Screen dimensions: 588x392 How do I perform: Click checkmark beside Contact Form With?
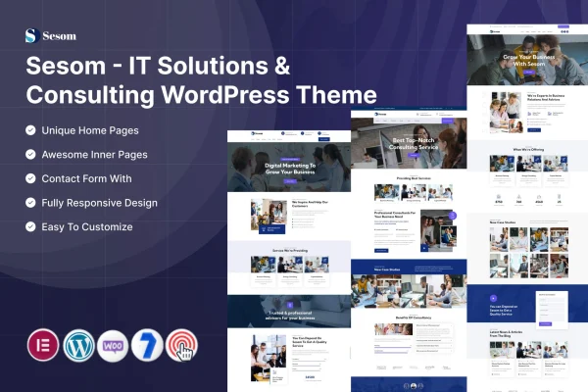(30, 178)
